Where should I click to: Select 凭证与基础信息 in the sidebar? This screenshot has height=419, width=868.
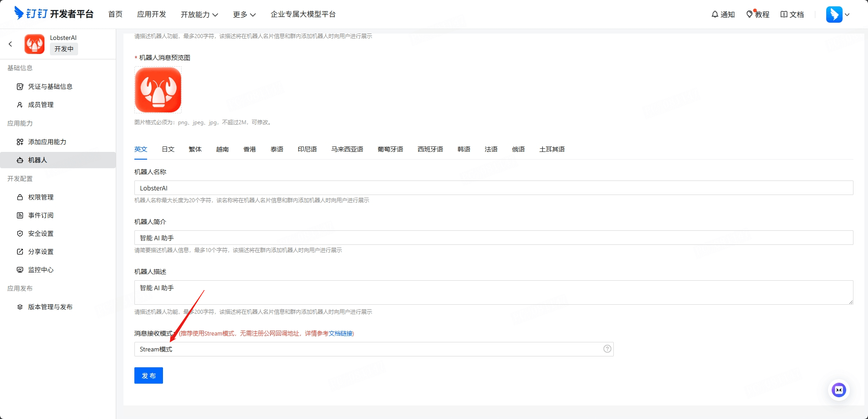click(x=50, y=86)
